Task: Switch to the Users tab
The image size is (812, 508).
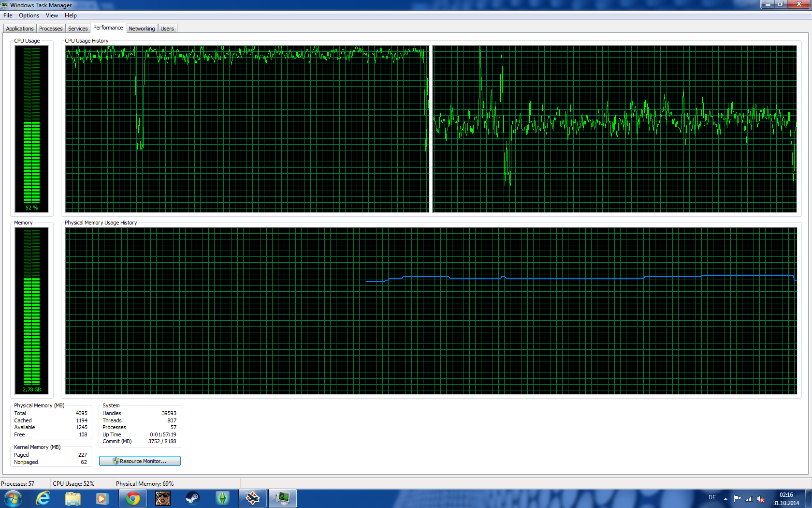Action: click(x=167, y=29)
